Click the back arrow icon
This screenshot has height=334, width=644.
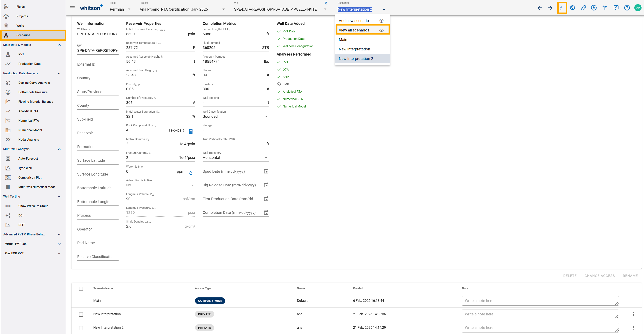click(539, 8)
